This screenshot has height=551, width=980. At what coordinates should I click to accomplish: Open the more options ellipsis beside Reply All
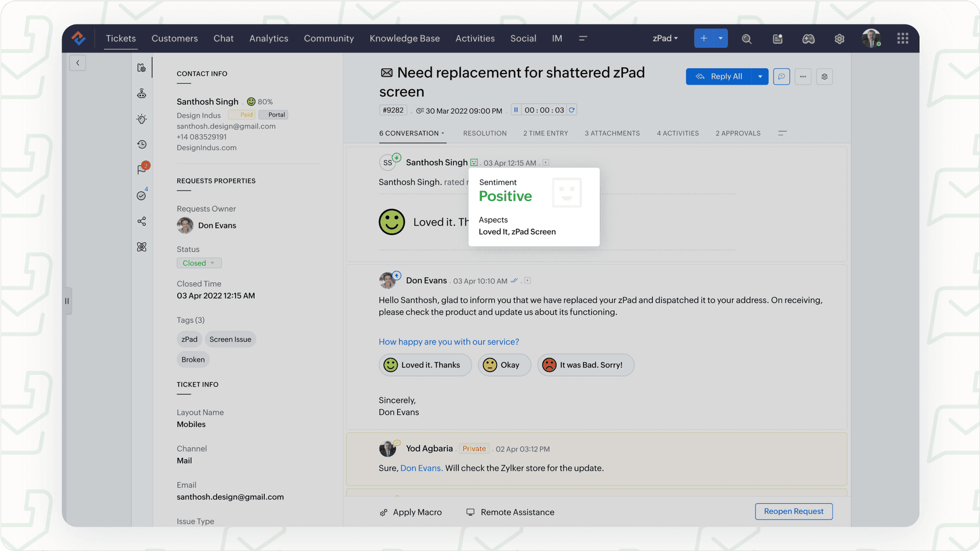(803, 76)
